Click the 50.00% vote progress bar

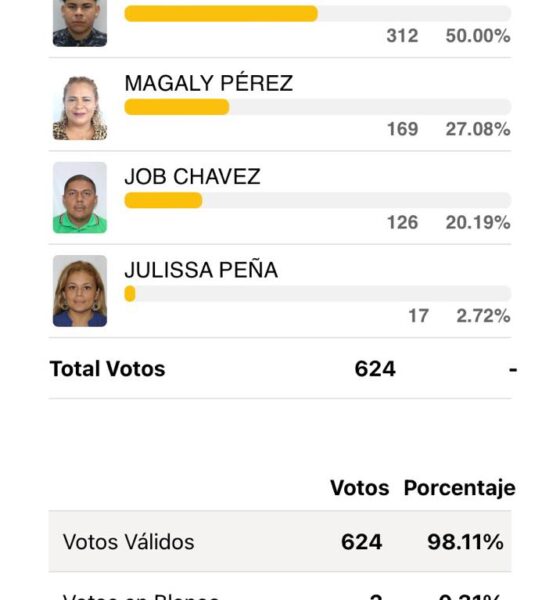coord(318,14)
